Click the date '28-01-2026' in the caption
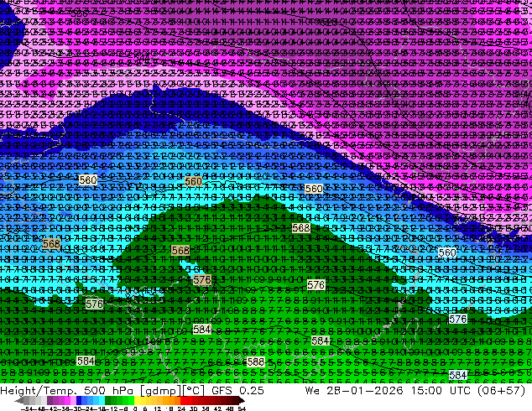The image size is (532, 411). (x=365, y=391)
